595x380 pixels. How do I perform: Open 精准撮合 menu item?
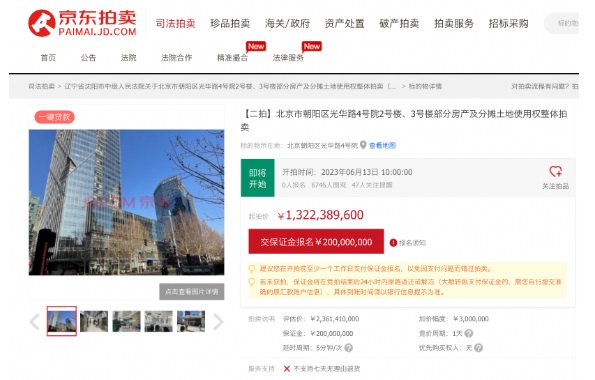click(232, 58)
